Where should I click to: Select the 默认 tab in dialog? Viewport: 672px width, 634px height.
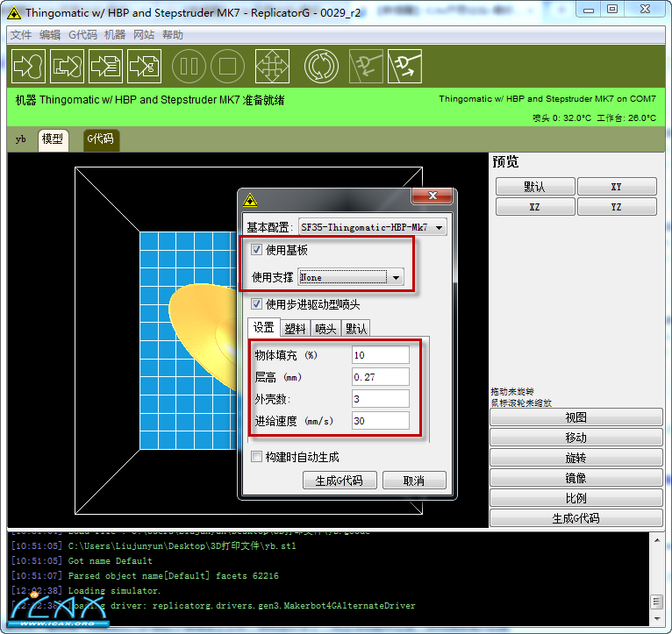(355, 329)
